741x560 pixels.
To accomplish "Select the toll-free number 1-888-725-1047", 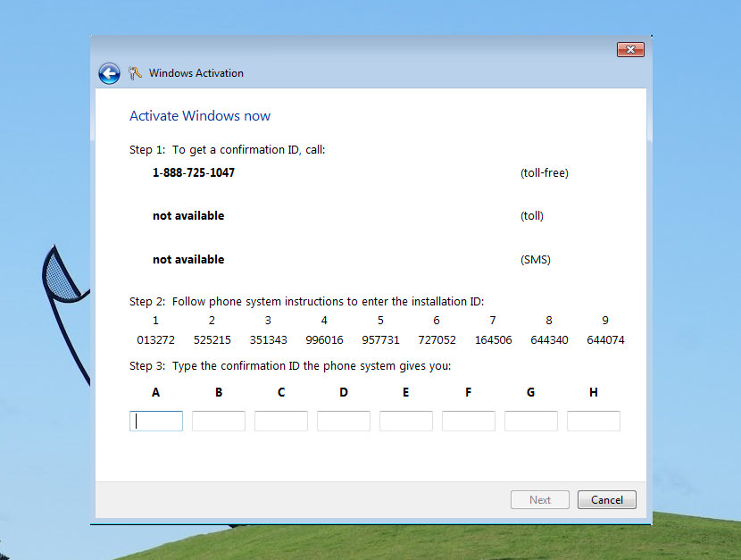I will (194, 173).
